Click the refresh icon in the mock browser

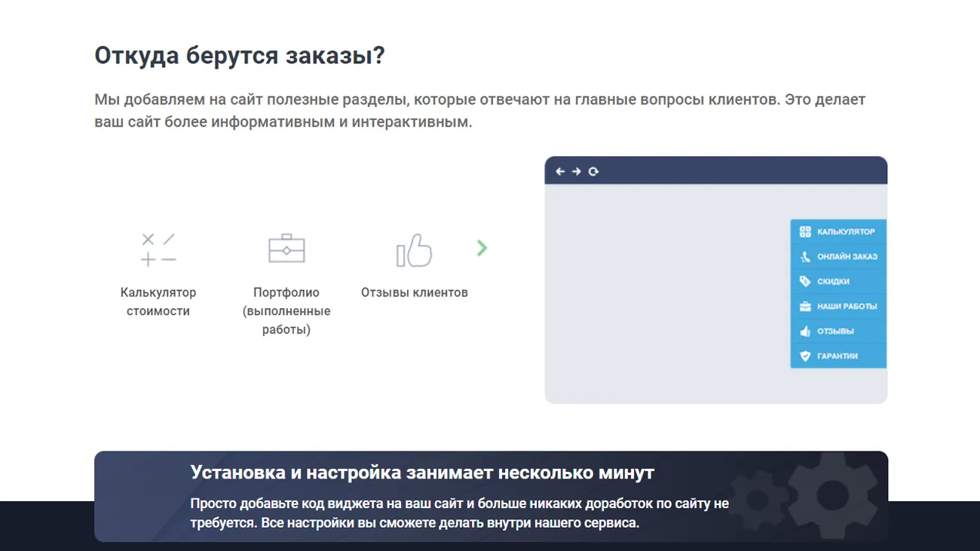click(593, 172)
